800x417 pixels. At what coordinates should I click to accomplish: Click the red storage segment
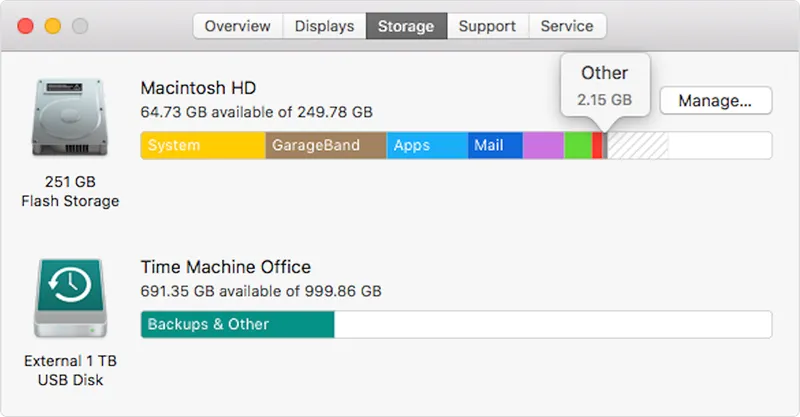[597, 145]
